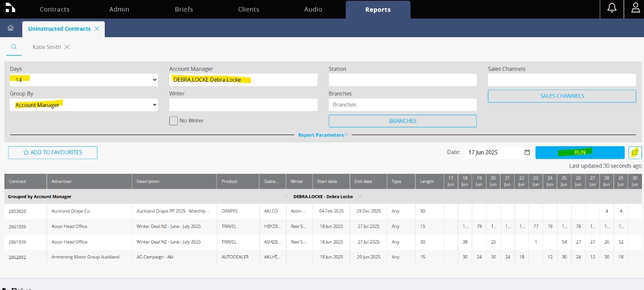Click the app logo in top-left corner
The width and height of the screenshot is (644, 290).
(x=10, y=9)
